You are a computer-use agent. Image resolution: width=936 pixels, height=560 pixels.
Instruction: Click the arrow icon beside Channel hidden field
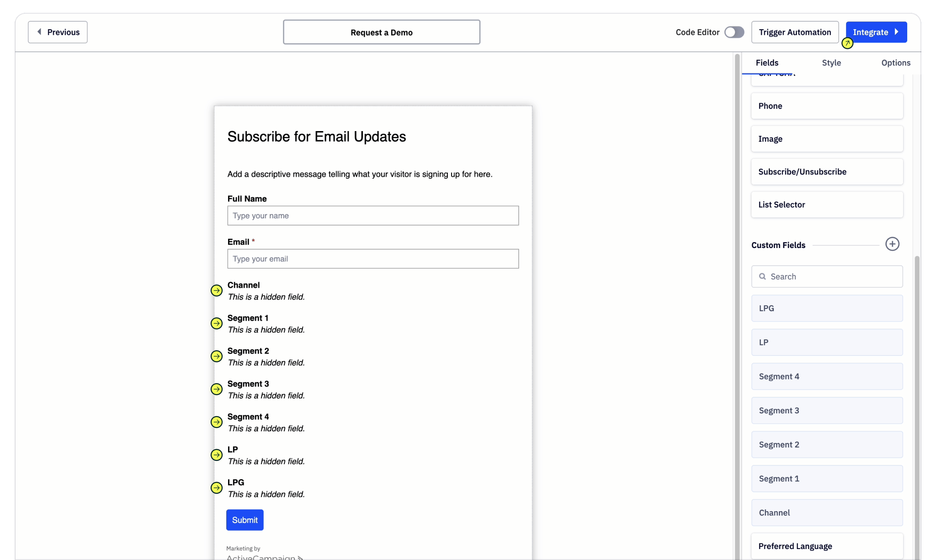(x=217, y=291)
